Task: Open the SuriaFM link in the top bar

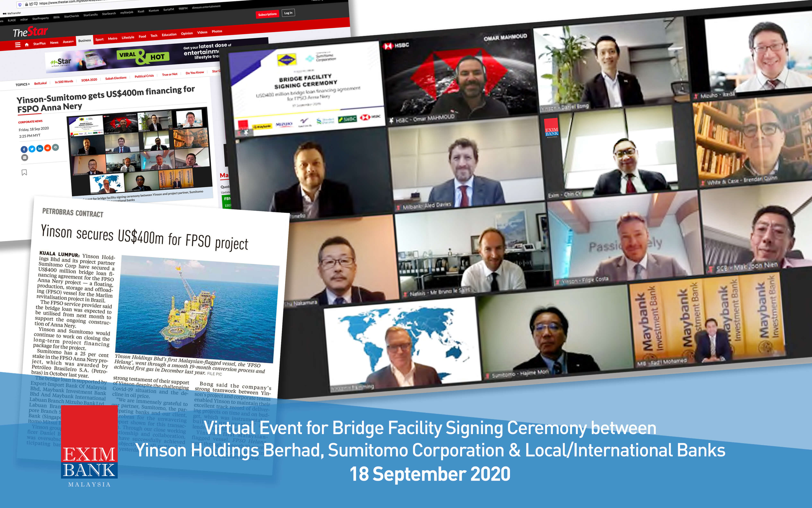Action: [169, 9]
